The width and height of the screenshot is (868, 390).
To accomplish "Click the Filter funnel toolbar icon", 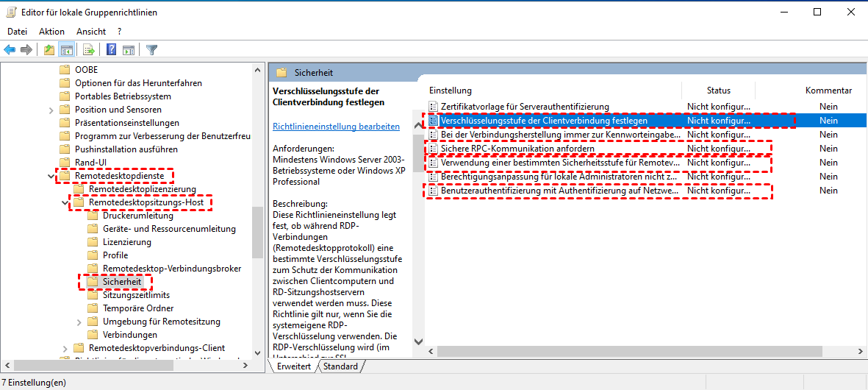I will pos(151,50).
